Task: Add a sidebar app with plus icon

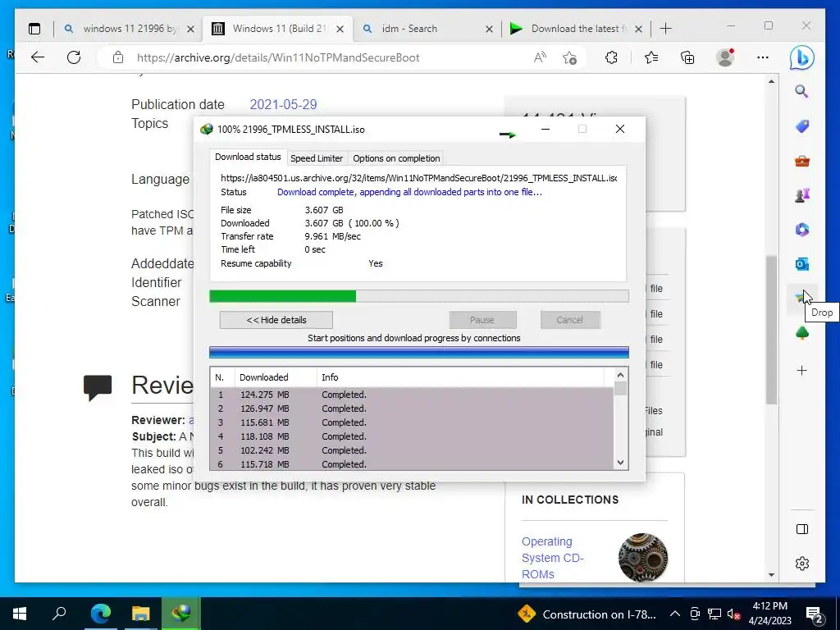Action: click(x=802, y=370)
